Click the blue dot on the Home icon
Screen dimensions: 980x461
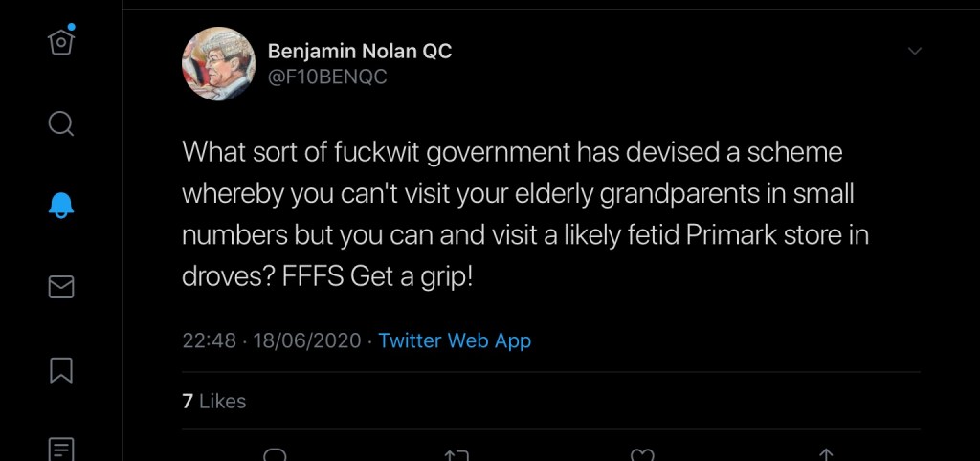tap(73, 27)
